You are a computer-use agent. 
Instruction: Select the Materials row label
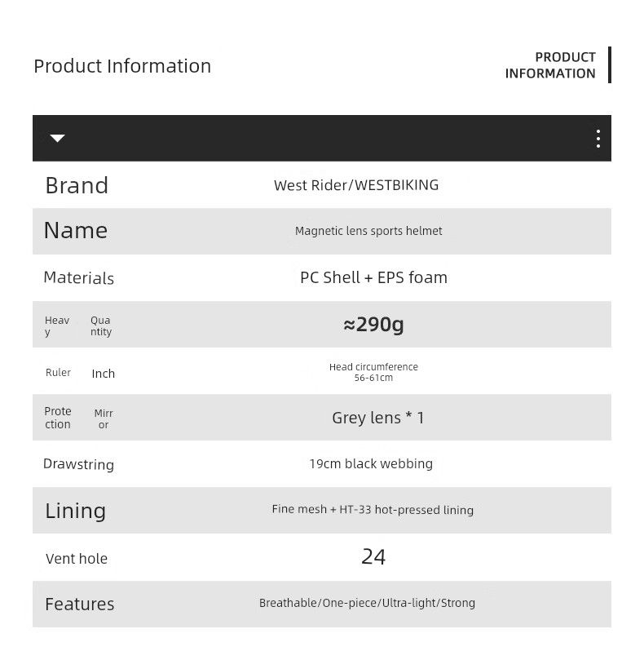[78, 278]
